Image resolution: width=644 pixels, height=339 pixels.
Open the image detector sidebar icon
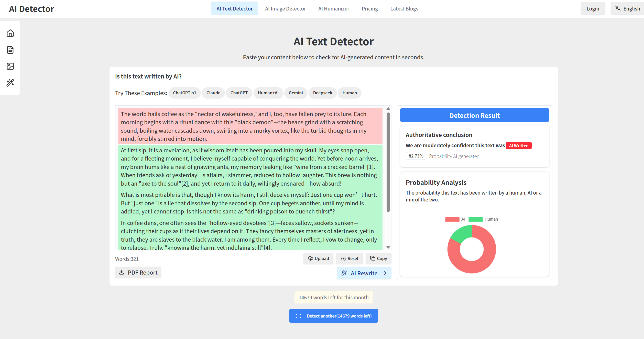10,66
